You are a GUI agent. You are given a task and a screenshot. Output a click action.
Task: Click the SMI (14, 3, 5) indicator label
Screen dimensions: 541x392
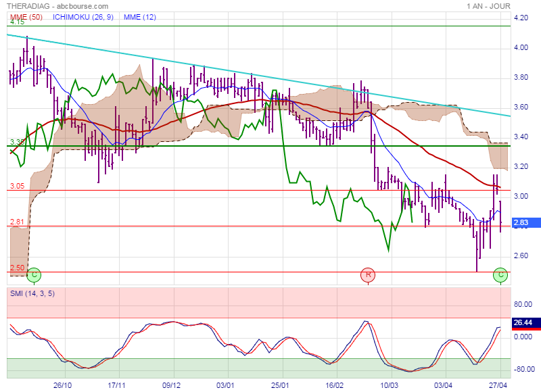[32, 294]
